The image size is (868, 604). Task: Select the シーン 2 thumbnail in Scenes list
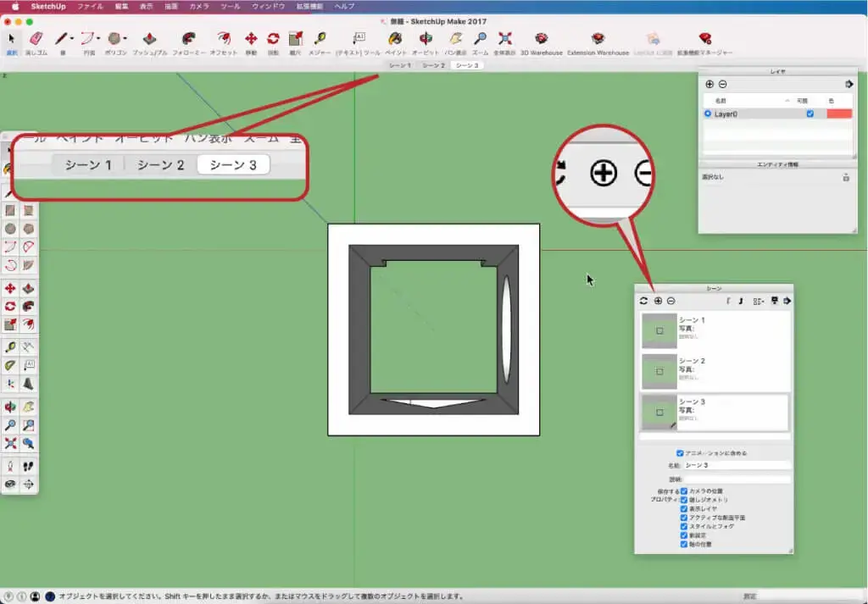[659, 371]
